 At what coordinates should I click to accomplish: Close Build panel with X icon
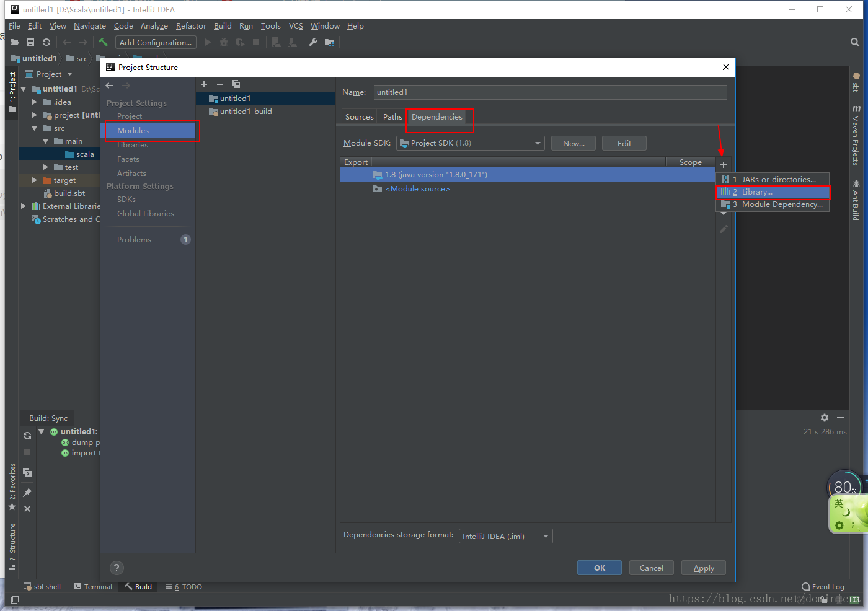point(27,509)
